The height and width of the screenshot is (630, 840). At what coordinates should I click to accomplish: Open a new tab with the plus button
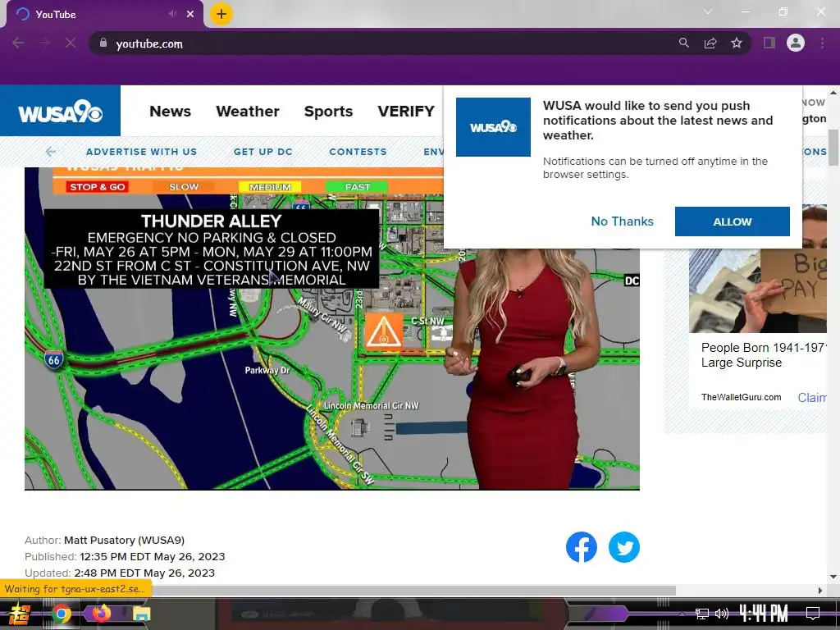(x=221, y=14)
